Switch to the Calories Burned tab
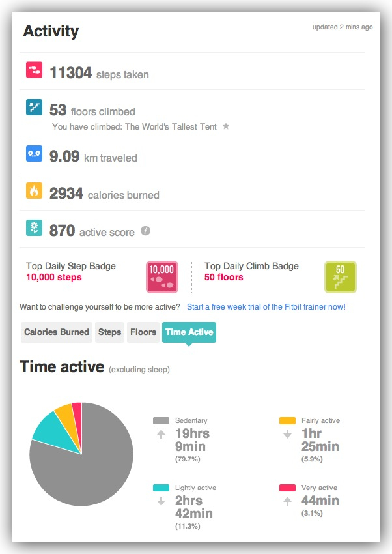The width and height of the screenshot is (392, 554). 57,332
